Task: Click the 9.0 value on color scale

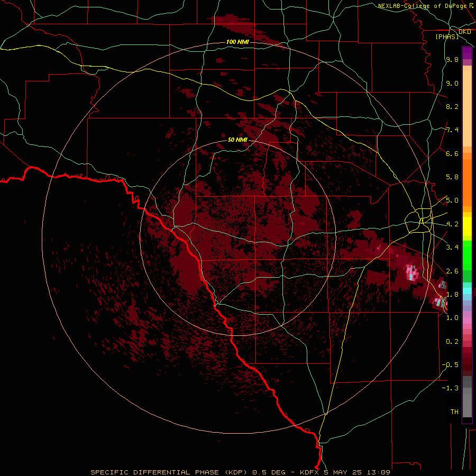Action: 452,83
